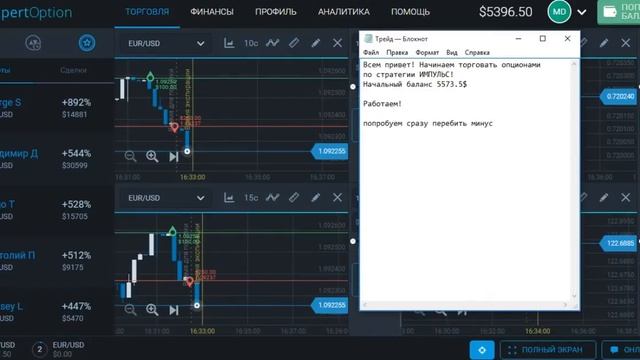Open Справка menu in Notepad
Image resolution: width=640 pixels, height=360 pixels.
coord(477,52)
